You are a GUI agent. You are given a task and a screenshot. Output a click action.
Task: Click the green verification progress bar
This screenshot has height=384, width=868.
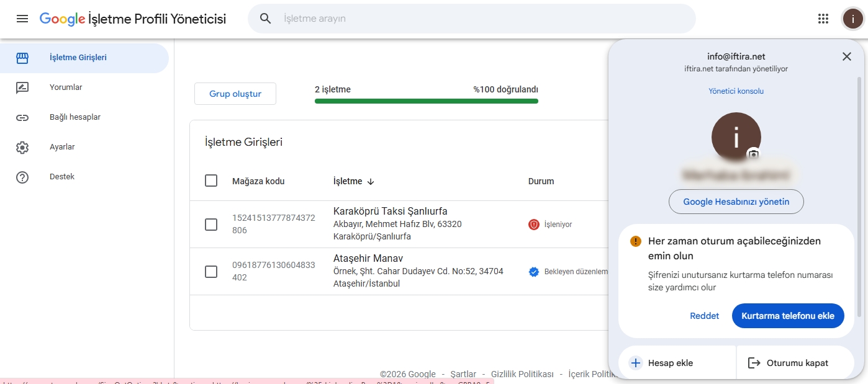pos(427,101)
